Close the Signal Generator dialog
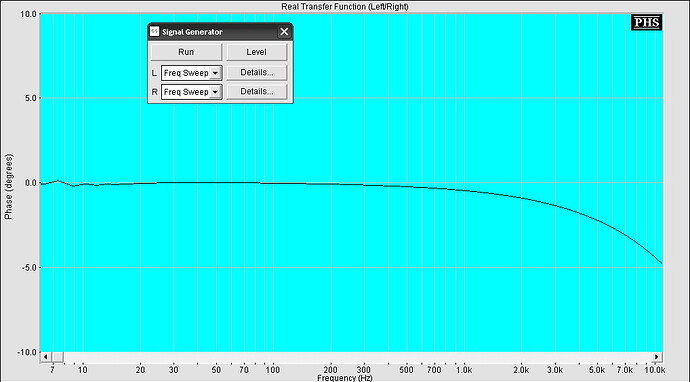 [x=284, y=32]
